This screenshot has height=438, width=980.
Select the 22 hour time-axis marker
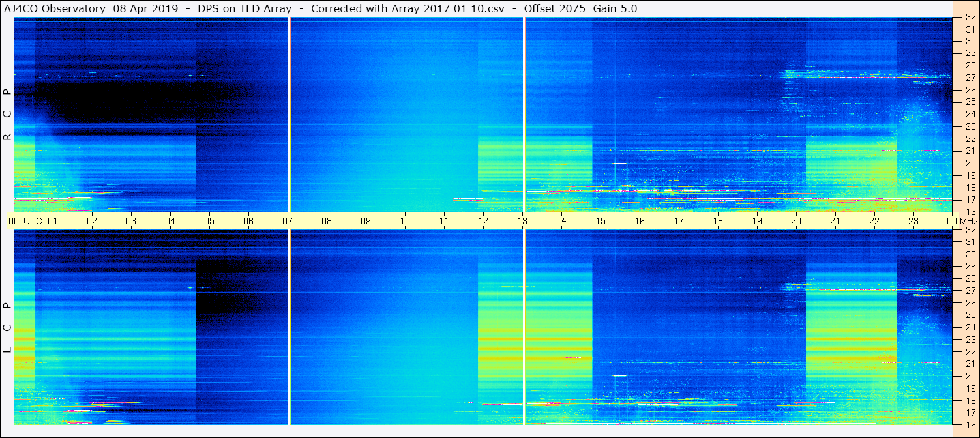click(874, 221)
